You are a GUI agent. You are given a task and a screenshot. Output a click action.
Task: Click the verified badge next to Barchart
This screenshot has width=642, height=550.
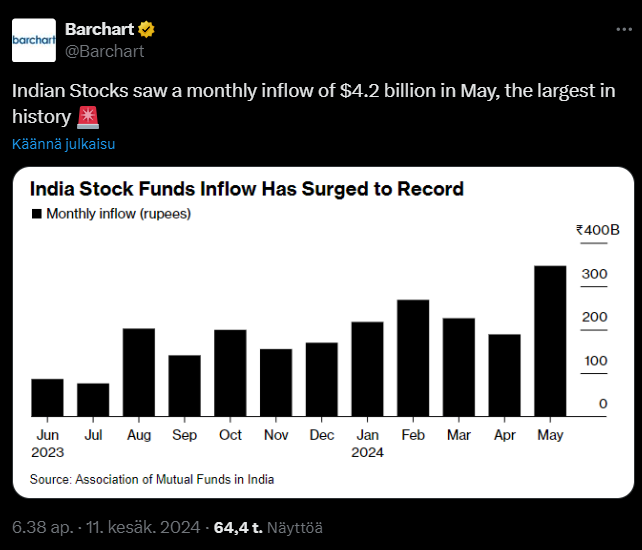146,28
